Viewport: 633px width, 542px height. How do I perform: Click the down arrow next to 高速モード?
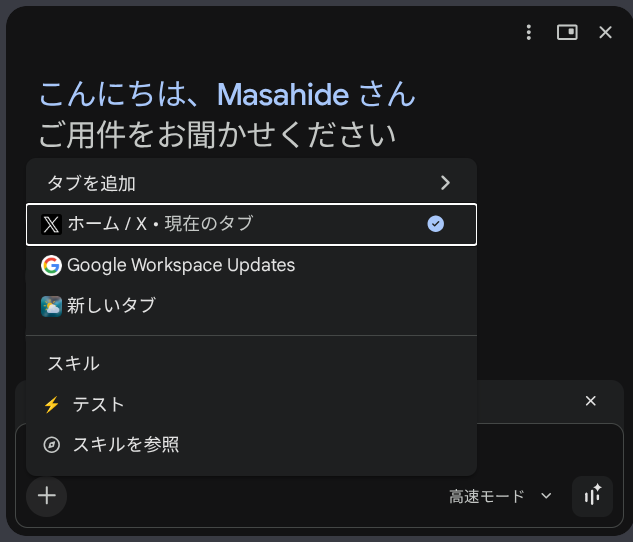[x=546, y=496]
